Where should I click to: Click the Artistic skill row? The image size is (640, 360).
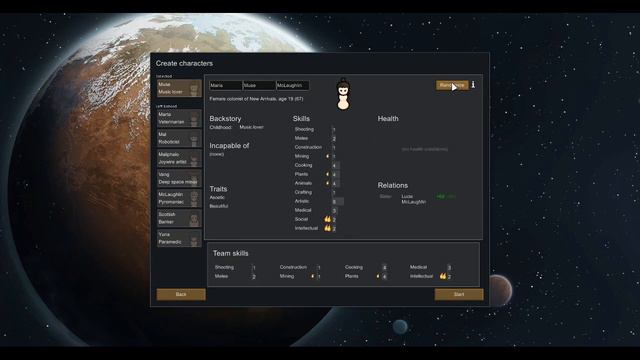click(318, 201)
